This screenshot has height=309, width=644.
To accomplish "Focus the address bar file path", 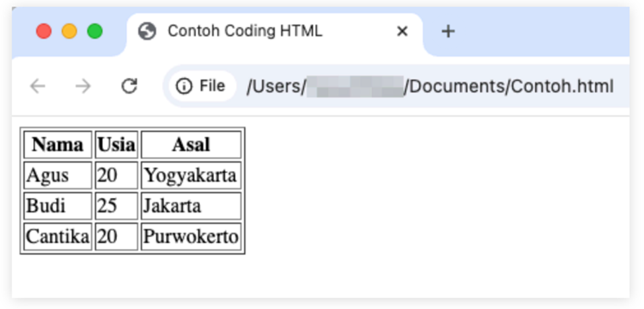I will (x=429, y=86).
